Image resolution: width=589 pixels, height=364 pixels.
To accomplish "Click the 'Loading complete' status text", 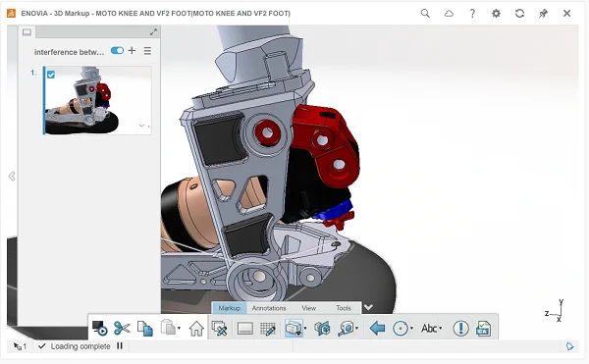I will [x=80, y=346].
